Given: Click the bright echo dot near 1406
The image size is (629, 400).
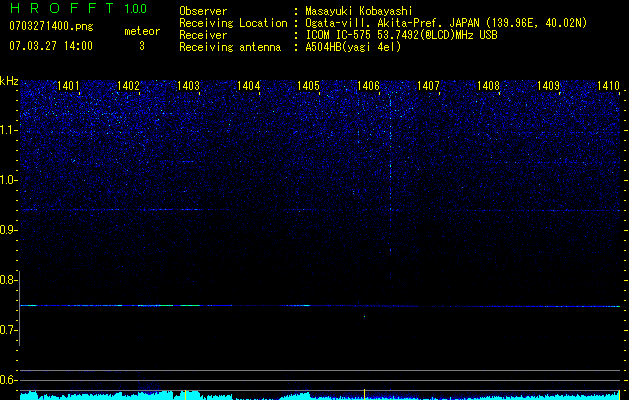Looking at the screenshot, I should [364, 317].
